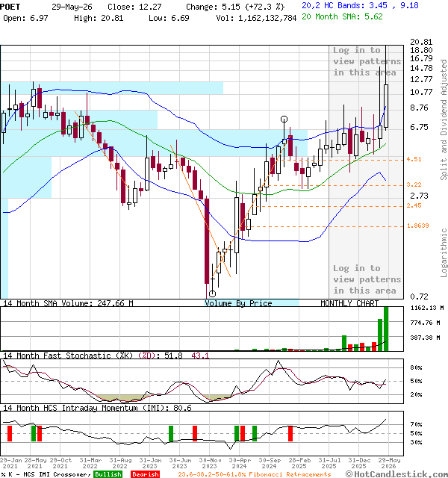Click the POET ticker symbol
The height and width of the screenshot is (478, 448).
coord(10,7)
